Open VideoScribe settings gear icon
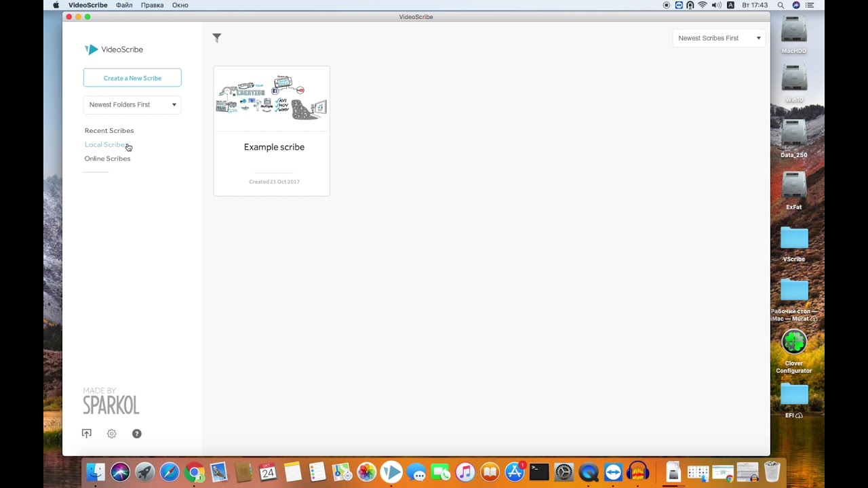868x488 pixels. [x=112, y=434]
